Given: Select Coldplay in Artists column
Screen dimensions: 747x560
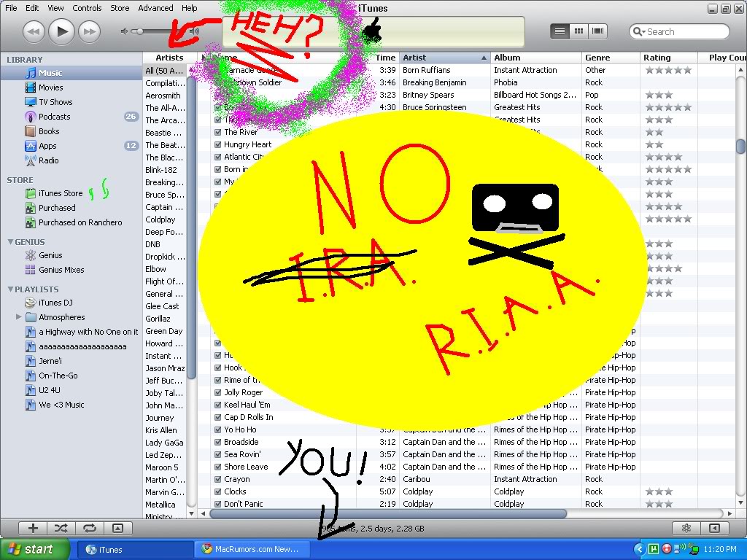Looking at the screenshot, I should 165,219.
